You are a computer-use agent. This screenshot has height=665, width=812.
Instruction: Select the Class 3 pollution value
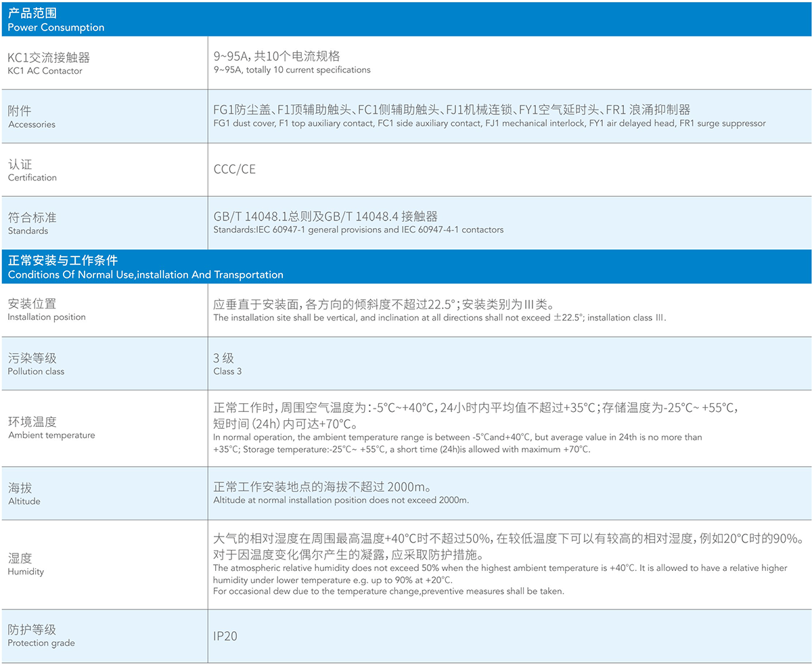[227, 365]
